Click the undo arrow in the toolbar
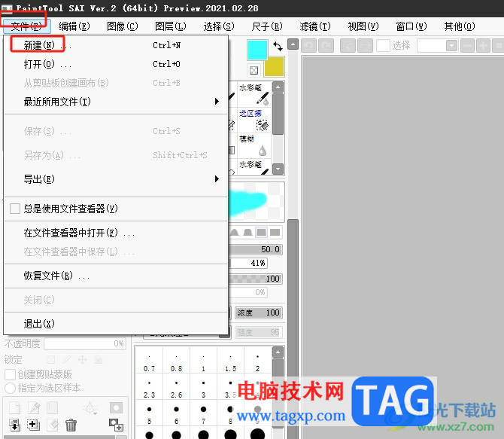504x439 pixels. [x=308, y=46]
